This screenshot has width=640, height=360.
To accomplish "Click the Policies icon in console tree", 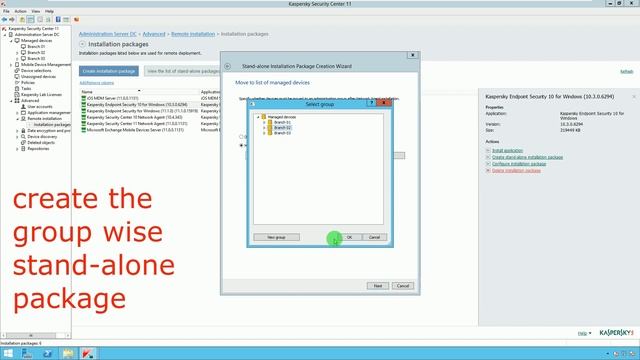I will pos(17,82).
